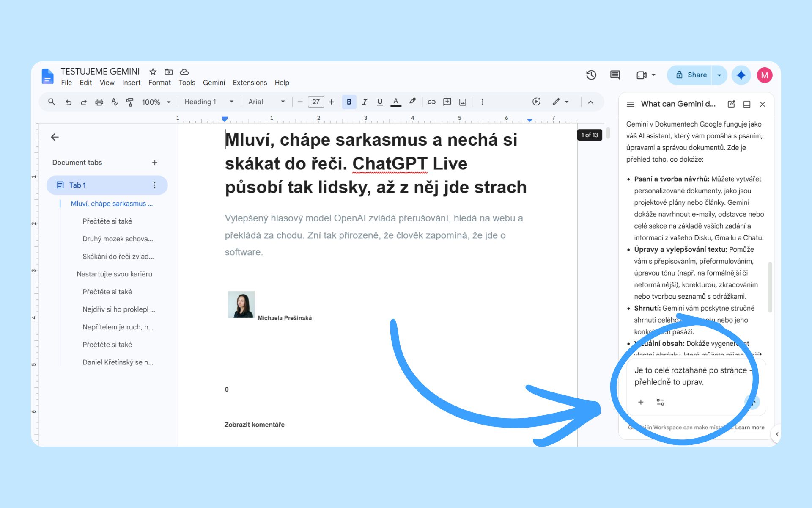
Task: Add a new document tab
Action: point(155,163)
